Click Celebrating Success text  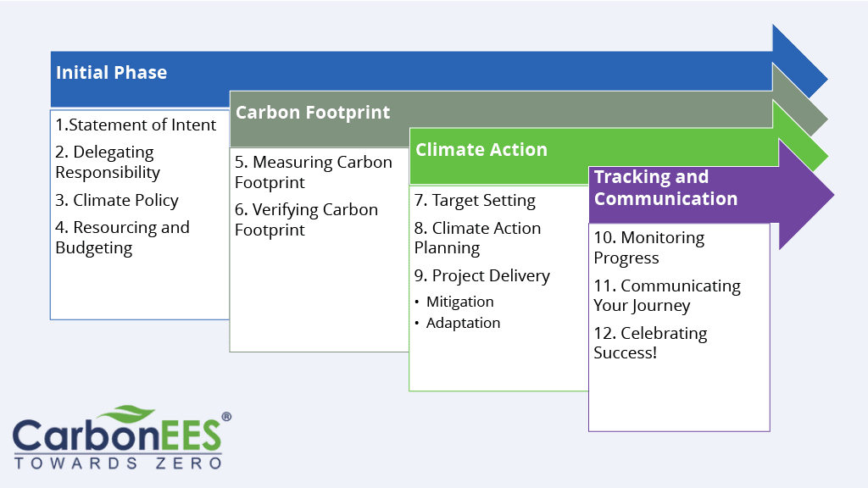click(650, 342)
